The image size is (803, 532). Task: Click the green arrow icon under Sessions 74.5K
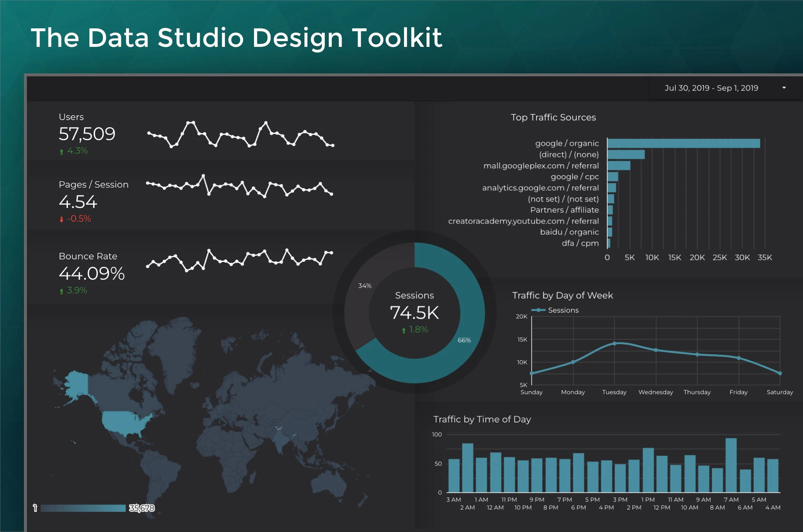tap(403, 330)
